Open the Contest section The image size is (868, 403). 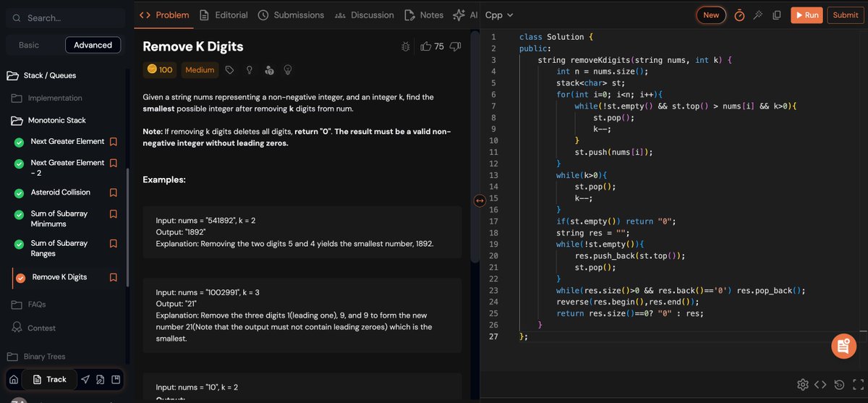click(x=34, y=328)
